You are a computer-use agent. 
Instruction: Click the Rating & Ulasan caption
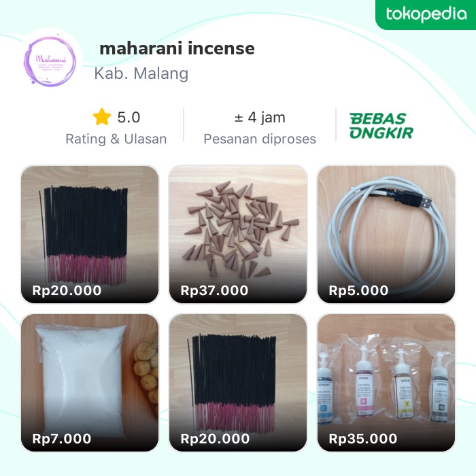[116, 139]
